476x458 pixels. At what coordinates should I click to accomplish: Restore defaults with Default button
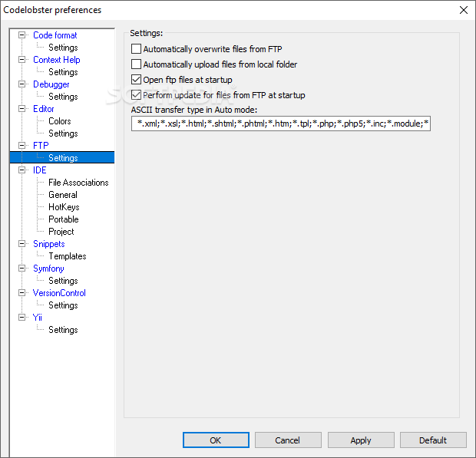(x=433, y=440)
